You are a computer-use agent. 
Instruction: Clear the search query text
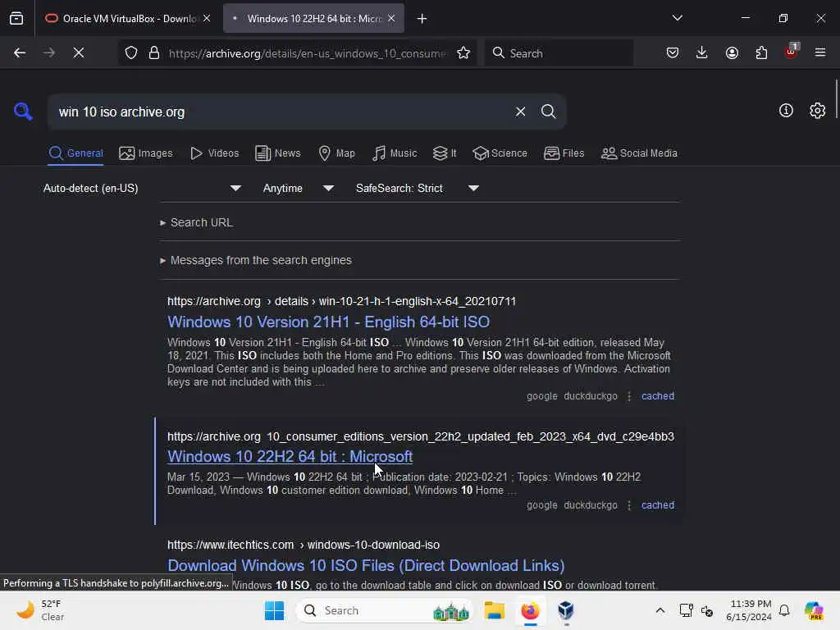[x=520, y=112]
